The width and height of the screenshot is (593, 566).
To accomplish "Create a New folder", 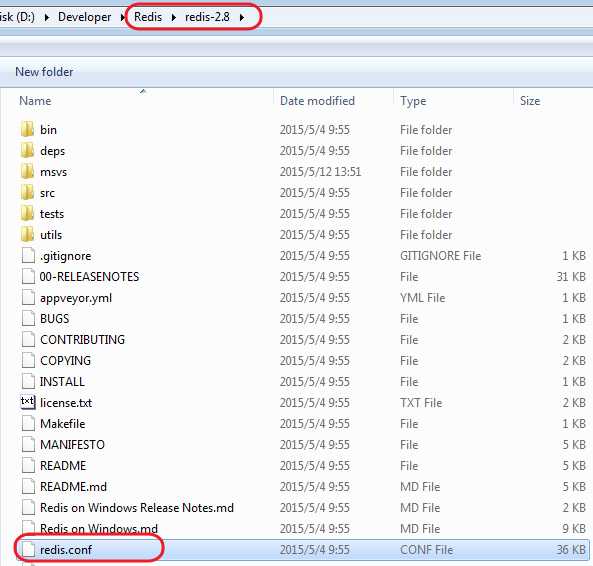I will (44, 72).
